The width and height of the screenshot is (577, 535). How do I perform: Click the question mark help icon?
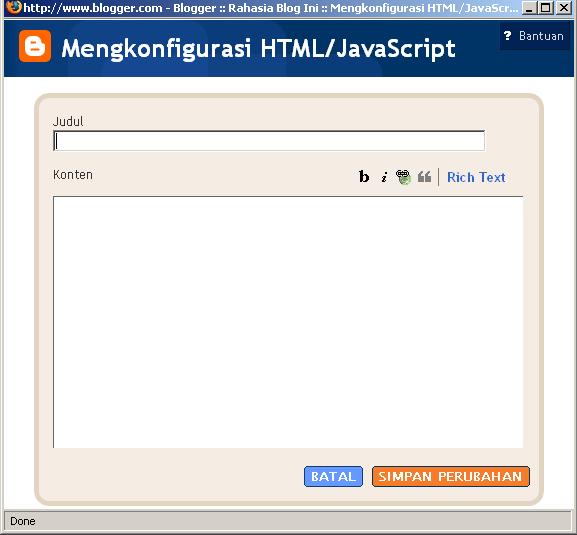click(508, 36)
